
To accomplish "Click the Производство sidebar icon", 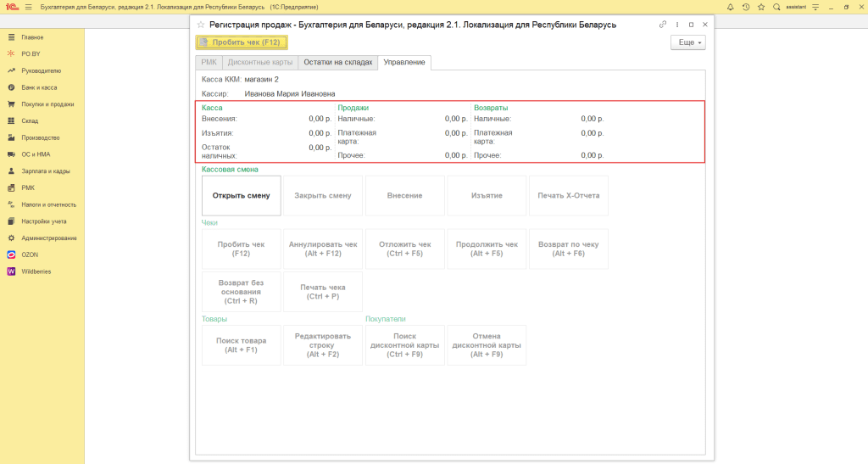I will coord(11,137).
